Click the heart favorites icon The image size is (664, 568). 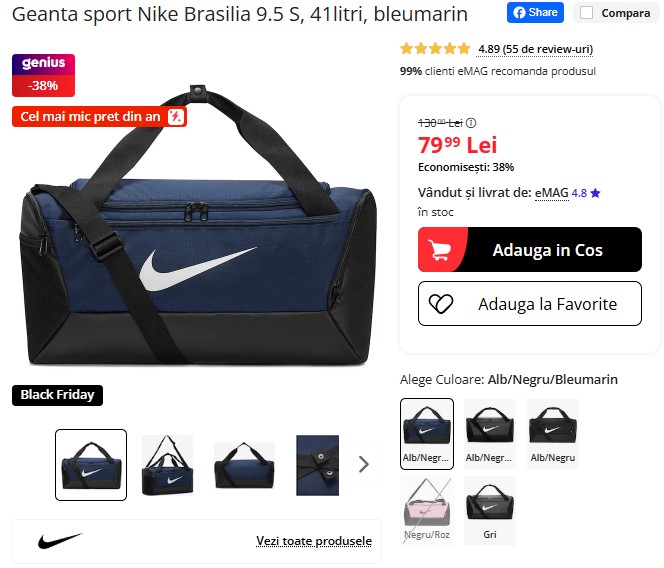point(441,304)
